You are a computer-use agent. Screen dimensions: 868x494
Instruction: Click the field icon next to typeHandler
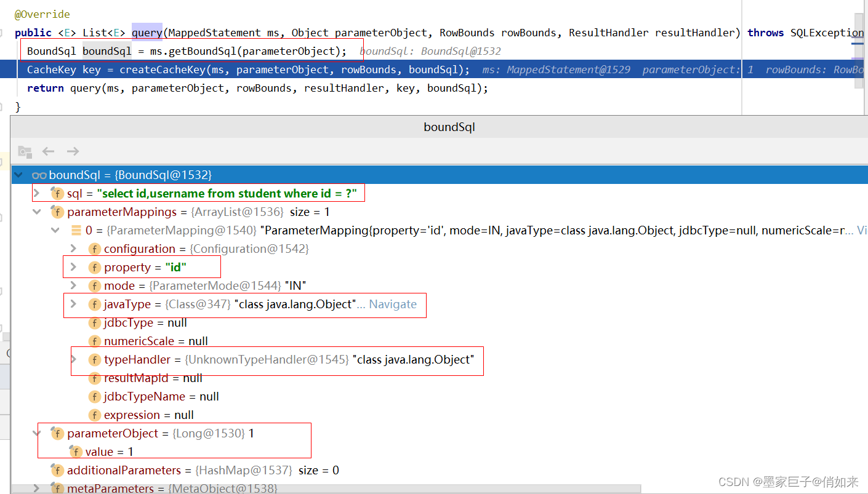pos(94,360)
